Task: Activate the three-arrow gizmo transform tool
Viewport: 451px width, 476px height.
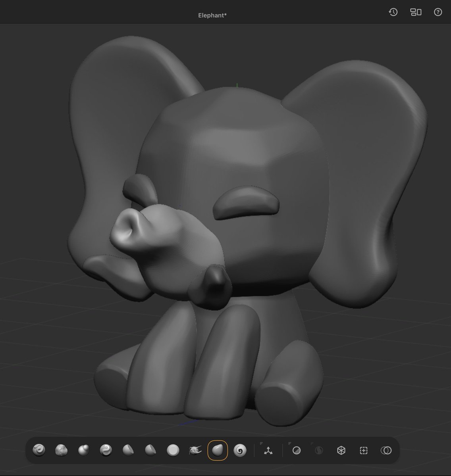Action: click(268, 450)
